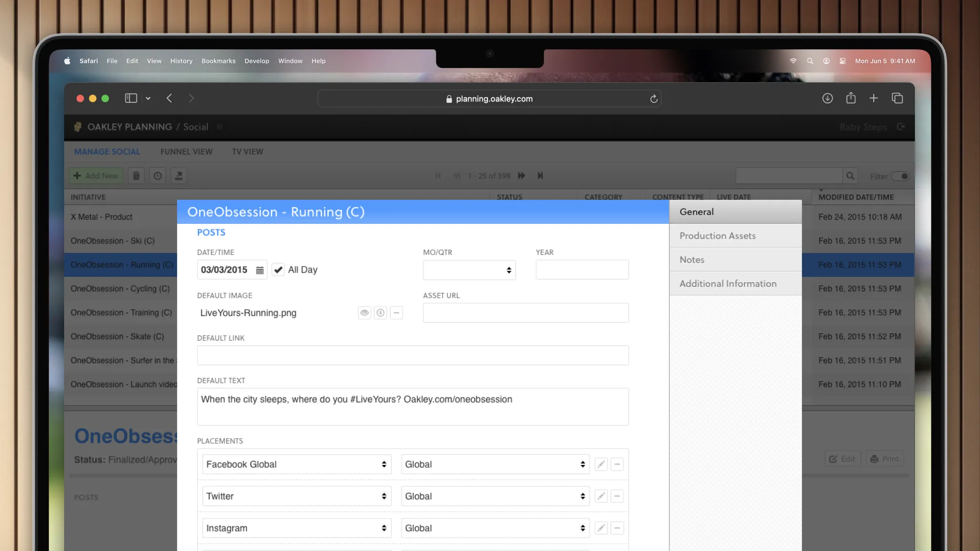This screenshot has width=980, height=551.
Task: Show Safari tab overview
Action: click(897, 98)
